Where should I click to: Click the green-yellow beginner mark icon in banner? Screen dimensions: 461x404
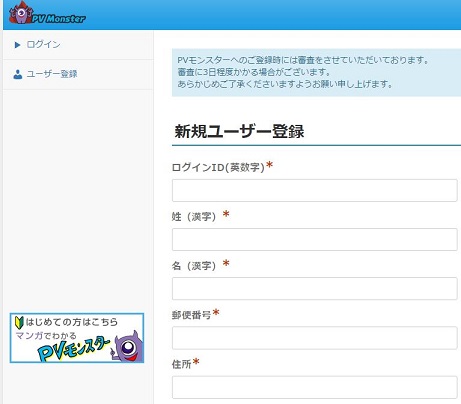click(x=19, y=322)
